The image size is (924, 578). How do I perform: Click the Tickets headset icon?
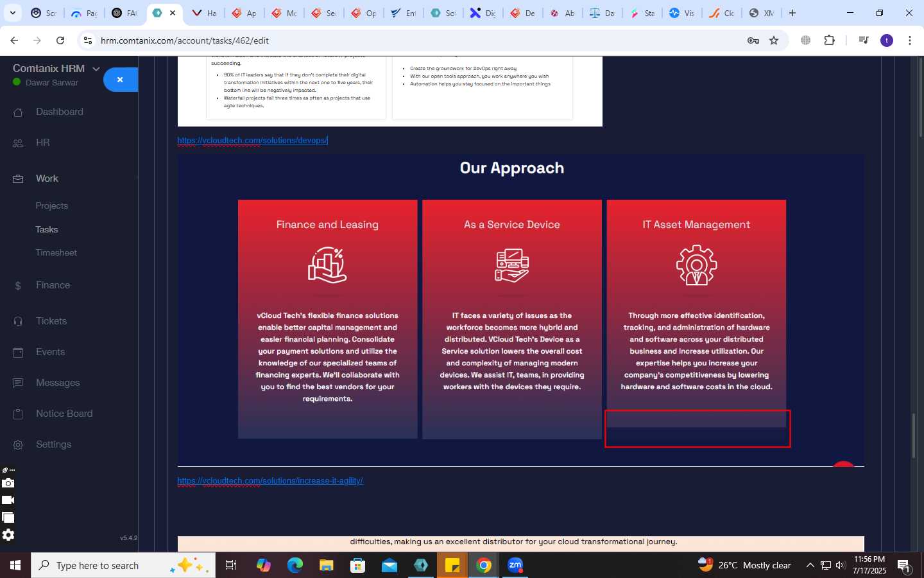[18, 322]
